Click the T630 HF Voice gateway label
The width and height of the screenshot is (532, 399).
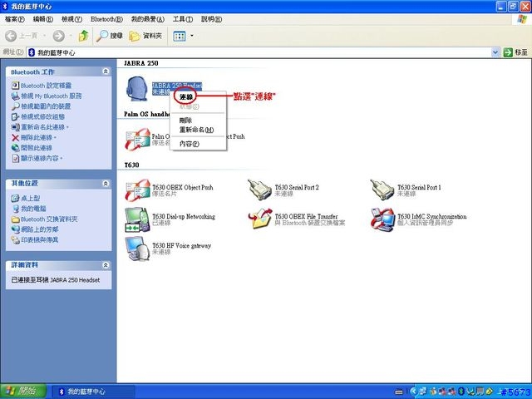click(x=181, y=246)
